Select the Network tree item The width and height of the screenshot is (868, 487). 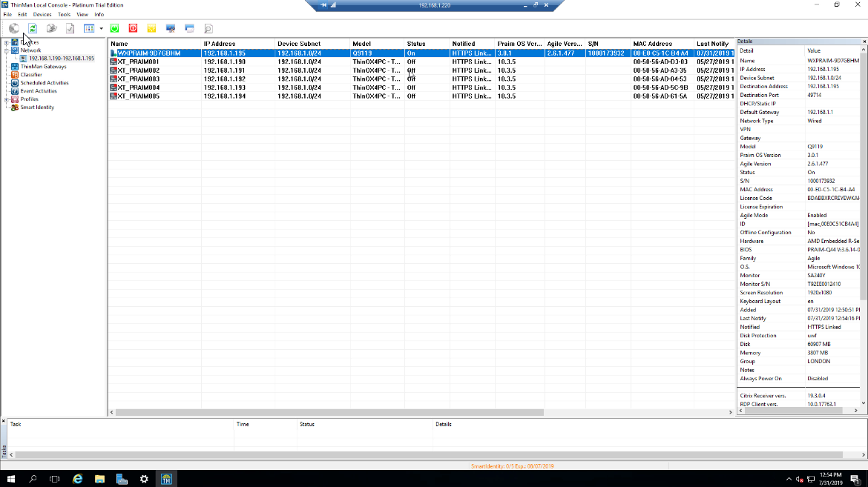pyautogui.click(x=30, y=50)
